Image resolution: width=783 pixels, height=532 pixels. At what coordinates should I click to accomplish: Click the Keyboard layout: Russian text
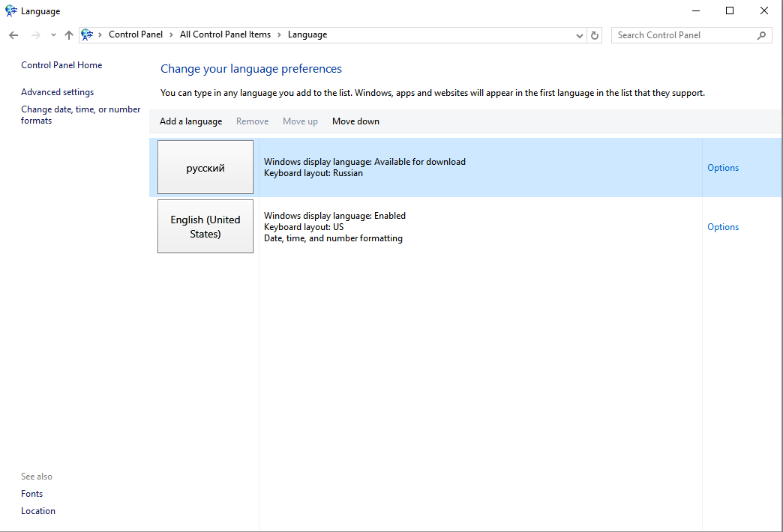click(x=313, y=173)
